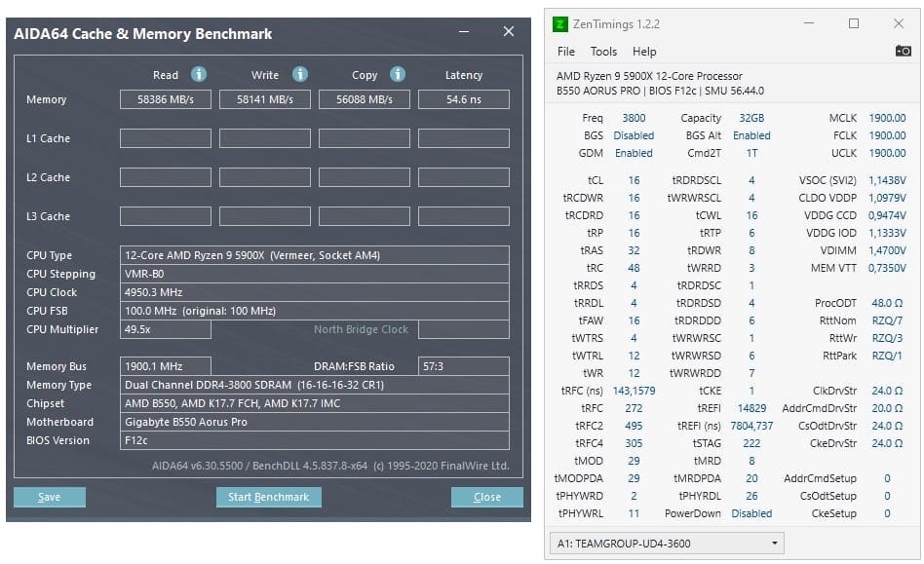Save the AIDA64 benchmark results
This screenshot has height=564, width=924.
[x=50, y=497]
